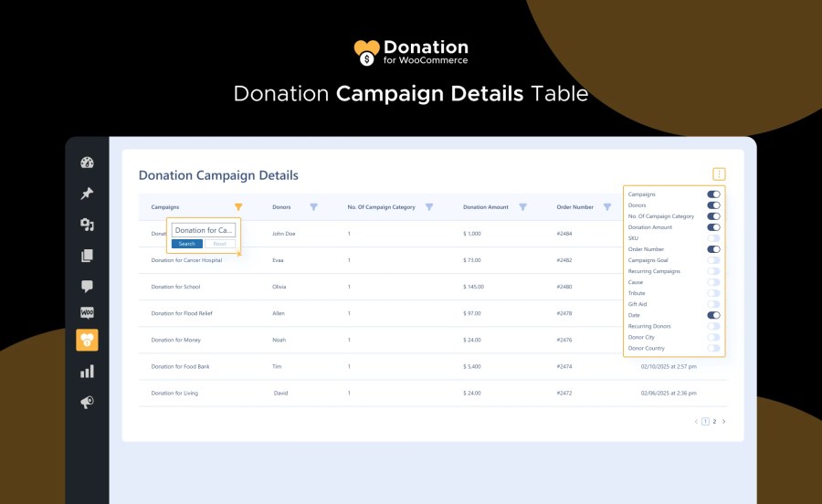
Task: Click order number #2472
Action: click(x=564, y=393)
